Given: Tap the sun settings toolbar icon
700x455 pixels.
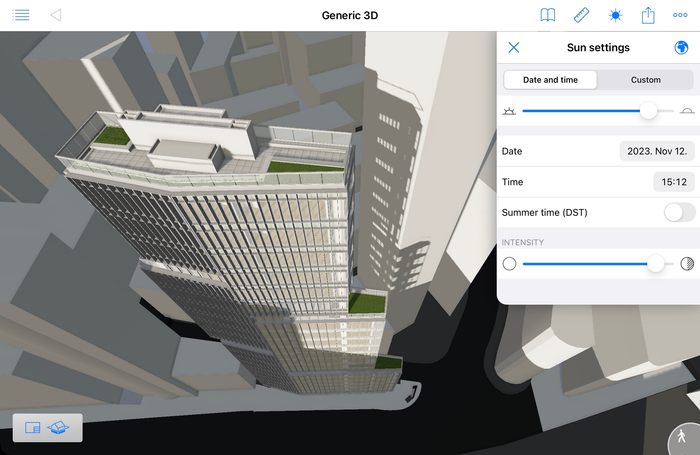Looking at the screenshot, I should pyautogui.click(x=615, y=15).
